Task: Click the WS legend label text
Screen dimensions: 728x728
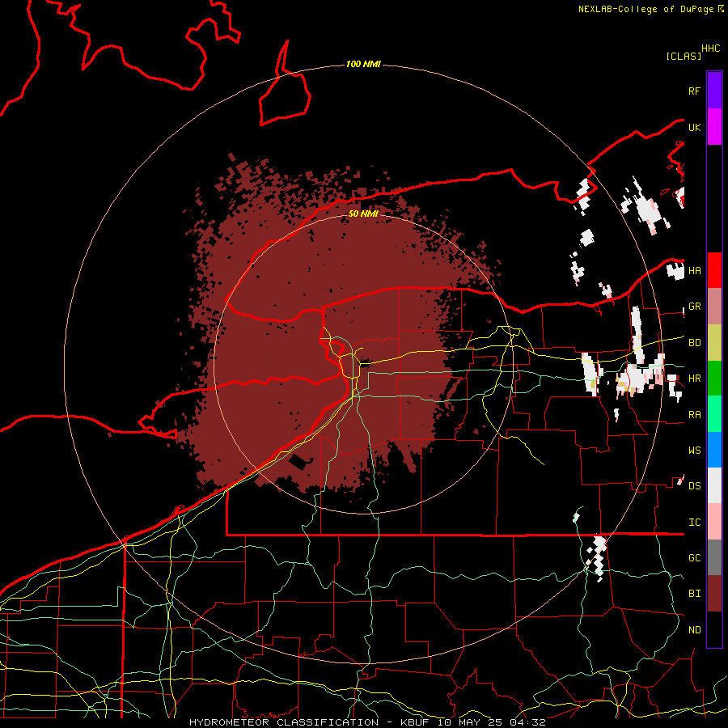Action: point(695,451)
